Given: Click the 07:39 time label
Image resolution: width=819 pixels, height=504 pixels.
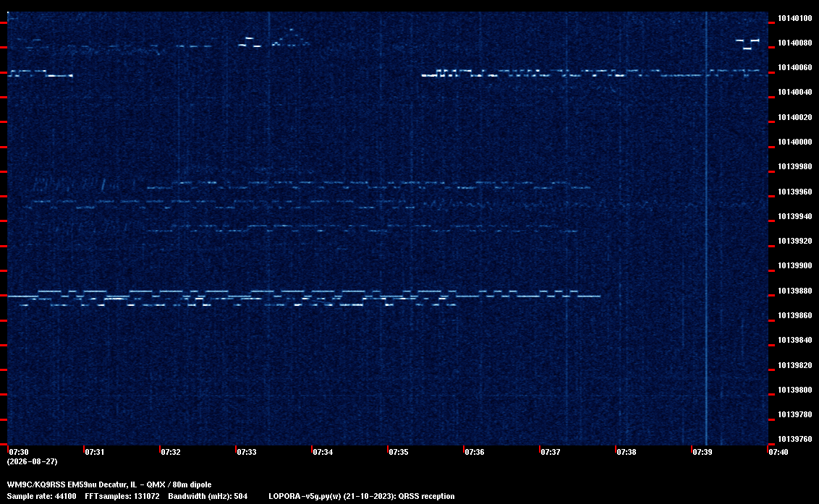Looking at the screenshot, I should coord(702,452).
